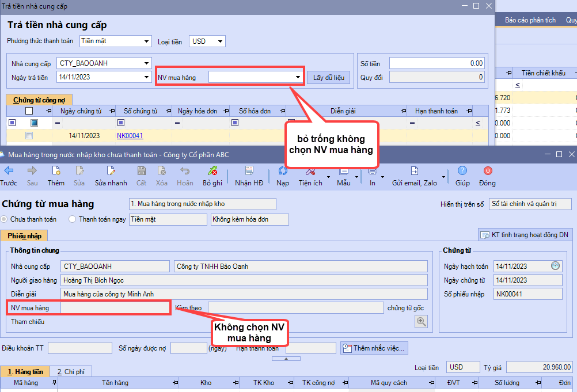Select the Phiếu nhập tab

tap(24, 235)
